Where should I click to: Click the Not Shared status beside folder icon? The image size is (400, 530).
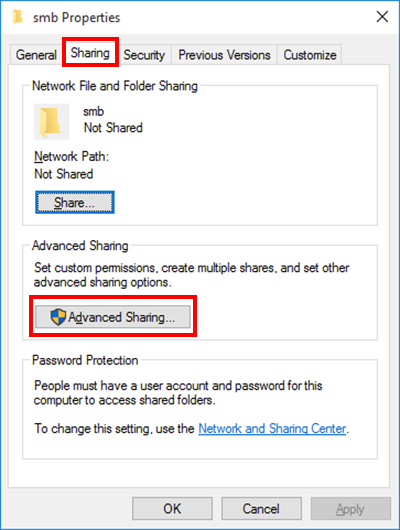(x=113, y=128)
